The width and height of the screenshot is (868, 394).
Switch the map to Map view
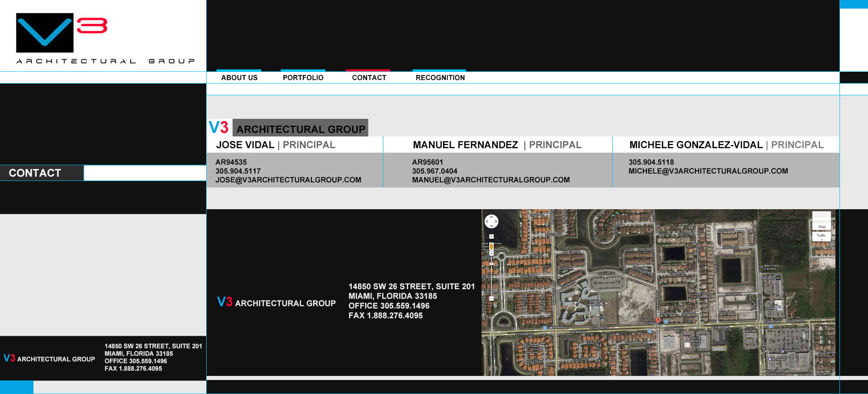(x=821, y=226)
